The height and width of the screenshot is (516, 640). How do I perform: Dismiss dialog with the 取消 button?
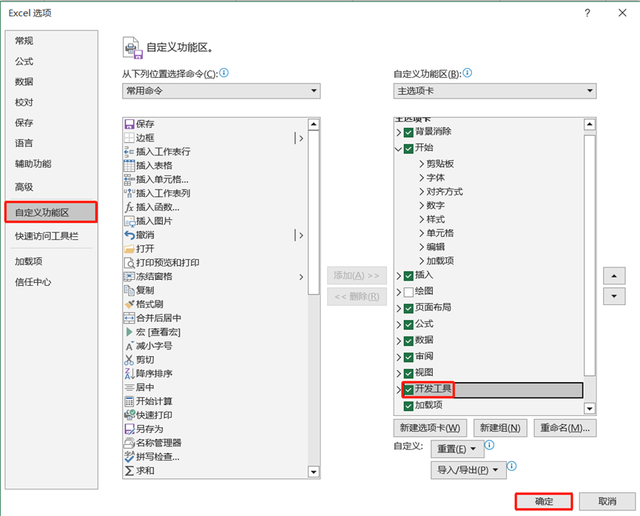point(607,501)
